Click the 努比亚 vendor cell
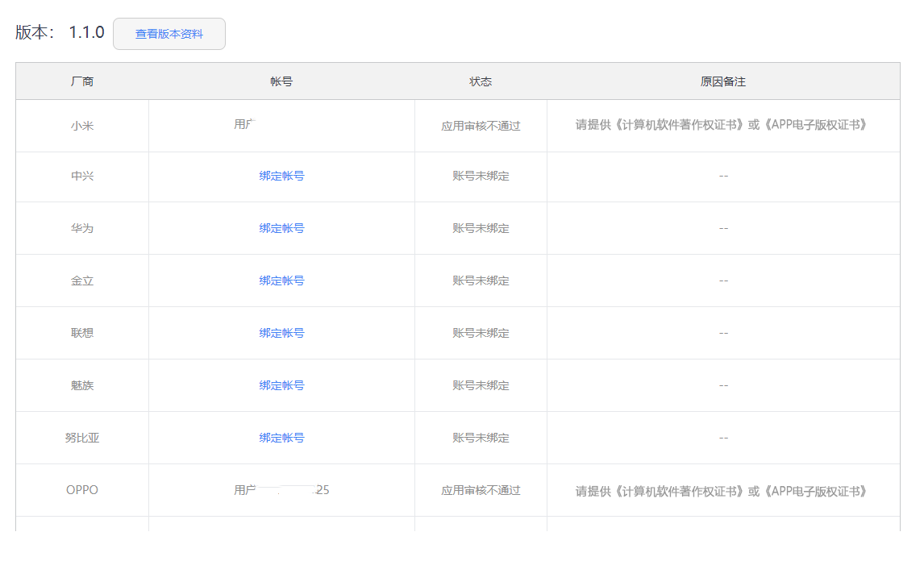 click(x=82, y=438)
